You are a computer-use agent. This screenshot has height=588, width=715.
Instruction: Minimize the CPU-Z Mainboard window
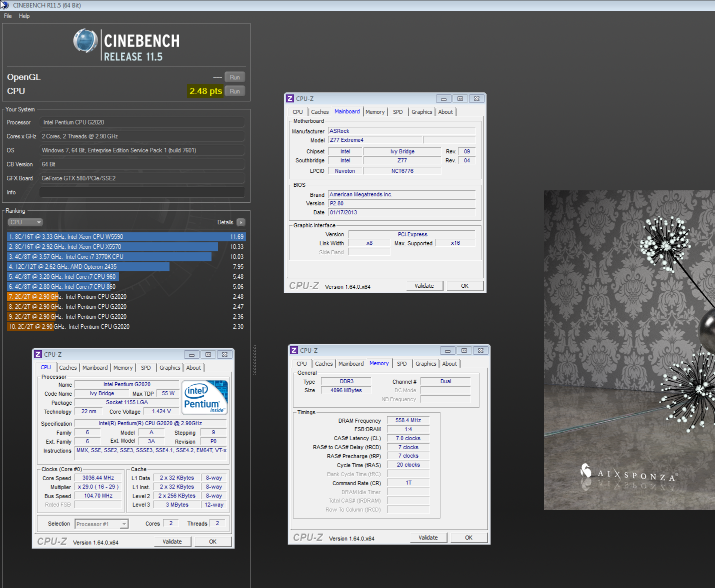pos(443,99)
